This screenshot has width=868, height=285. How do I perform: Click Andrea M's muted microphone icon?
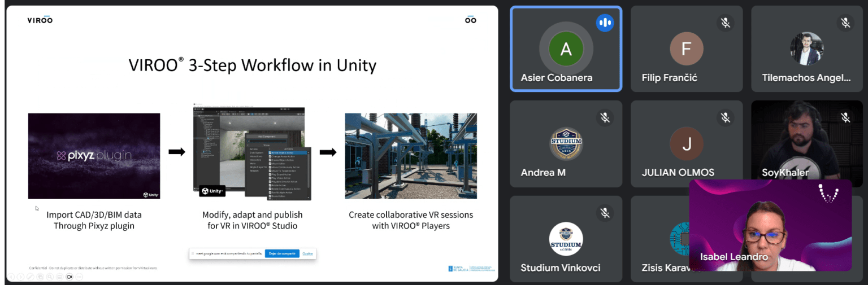click(x=605, y=117)
